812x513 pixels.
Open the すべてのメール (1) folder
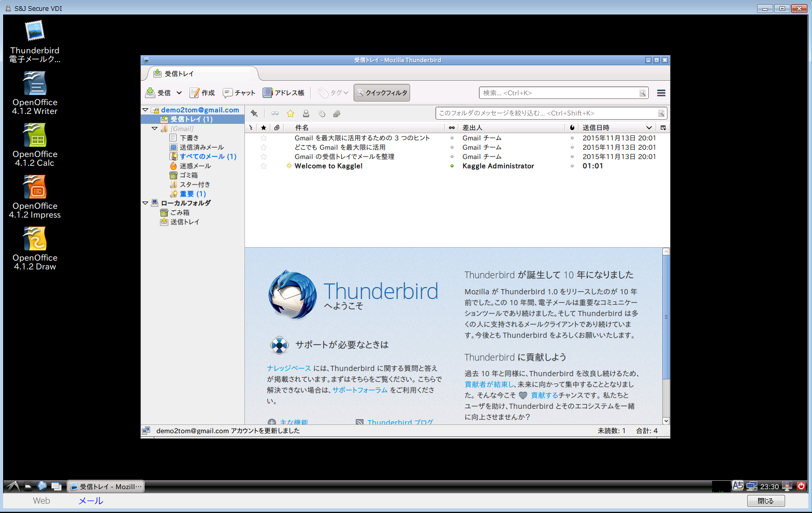tap(208, 156)
